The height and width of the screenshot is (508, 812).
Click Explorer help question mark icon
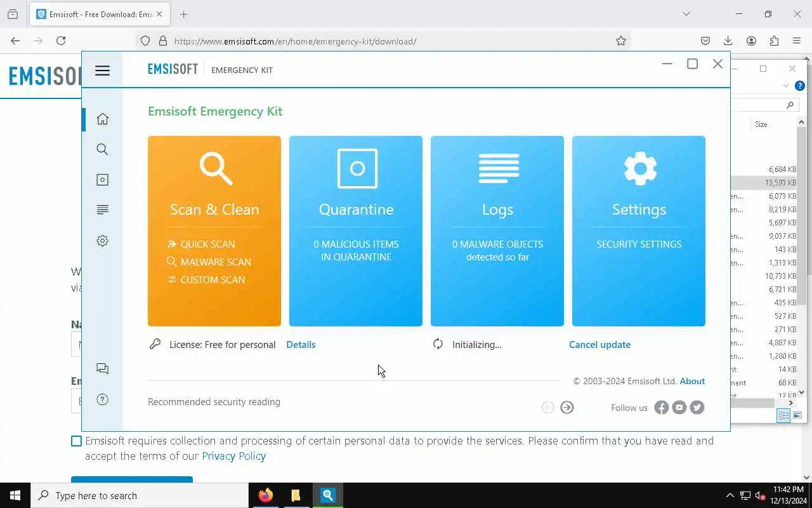tap(800, 86)
